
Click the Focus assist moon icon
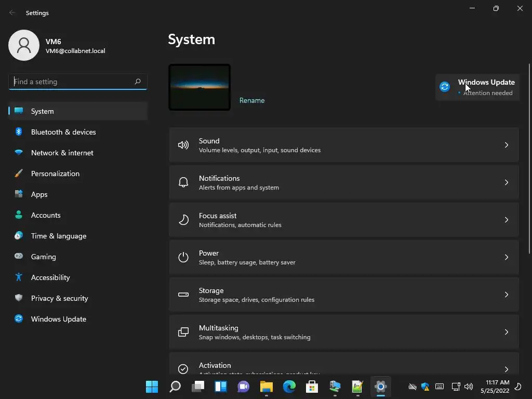point(183,220)
